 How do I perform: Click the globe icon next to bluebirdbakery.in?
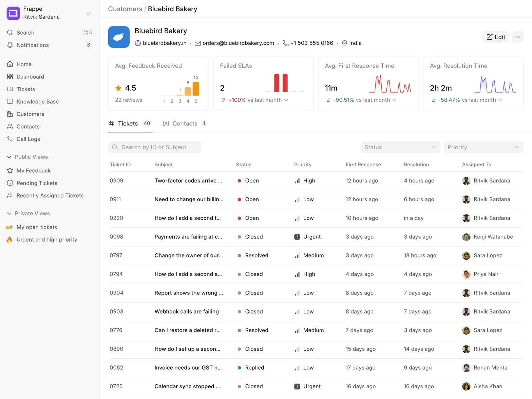[138, 43]
